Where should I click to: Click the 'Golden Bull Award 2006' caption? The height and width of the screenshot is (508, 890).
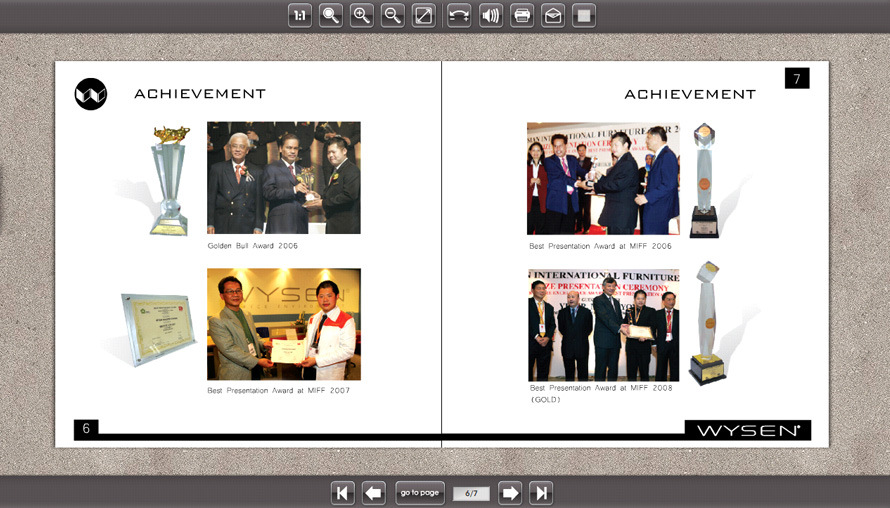[253, 246]
